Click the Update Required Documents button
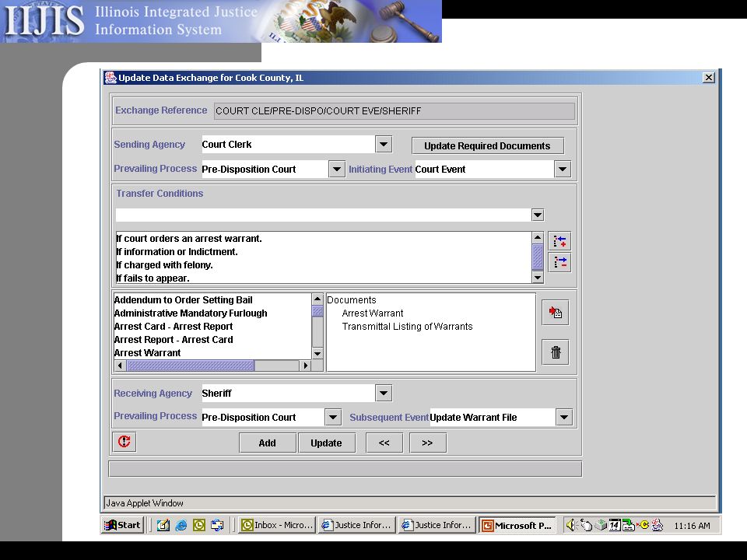Viewport: 747px width, 560px height. tap(487, 145)
